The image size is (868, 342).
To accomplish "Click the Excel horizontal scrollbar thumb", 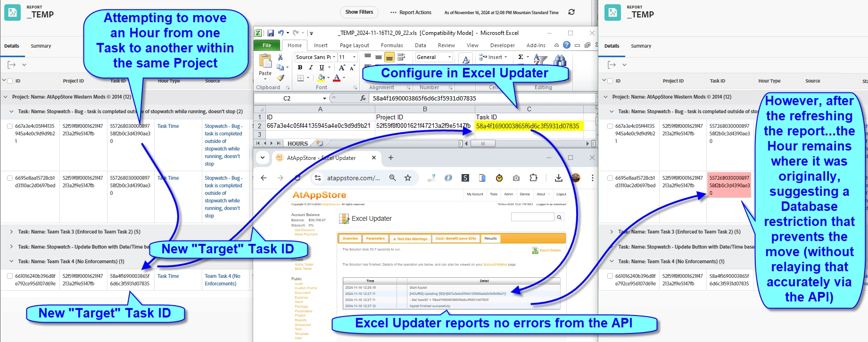I will click(x=482, y=143).
